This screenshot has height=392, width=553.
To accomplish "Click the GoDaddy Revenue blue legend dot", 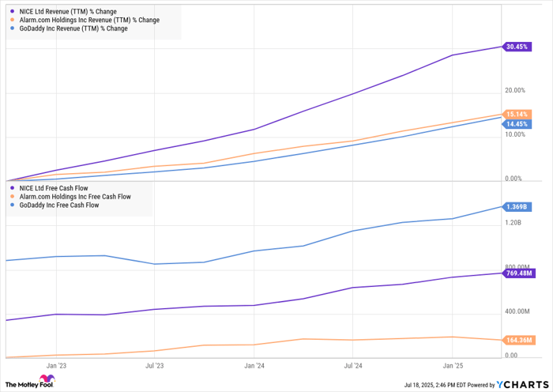I will 13,28.
